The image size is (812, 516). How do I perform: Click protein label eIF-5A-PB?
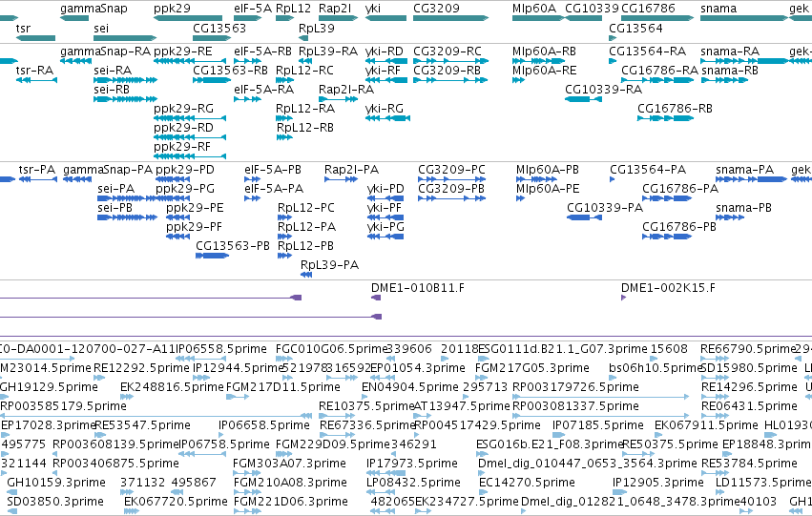click(x=272, y=170)
